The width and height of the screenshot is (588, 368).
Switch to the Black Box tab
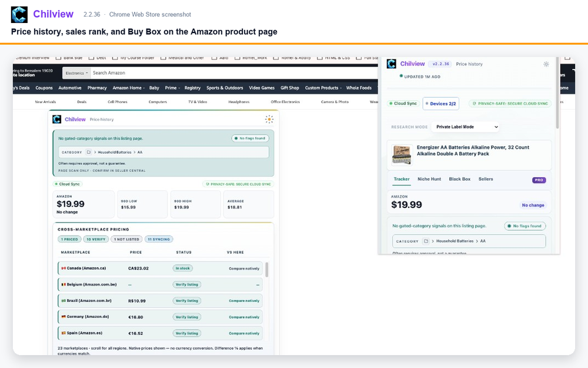459,179
